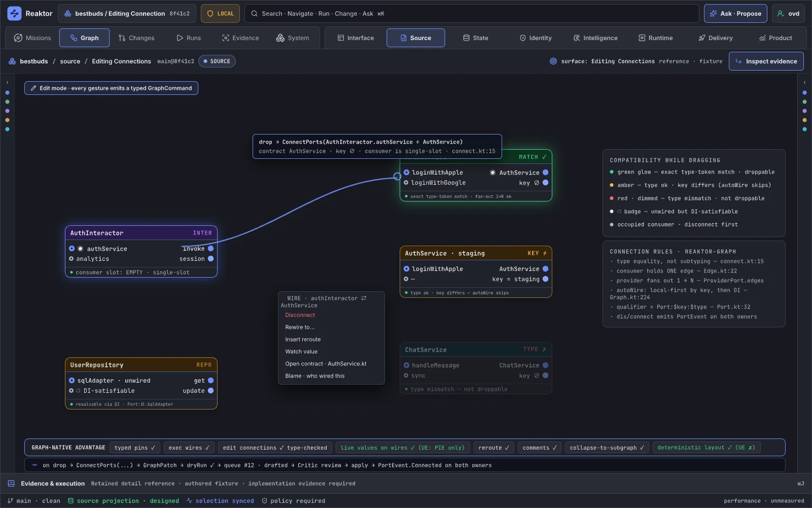Click the policy required shield icon

pyautogui.click(x=264, y=501)
